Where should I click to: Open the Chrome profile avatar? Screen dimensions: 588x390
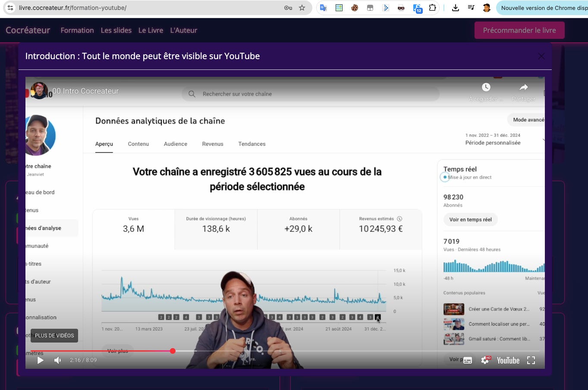(487, 8)
